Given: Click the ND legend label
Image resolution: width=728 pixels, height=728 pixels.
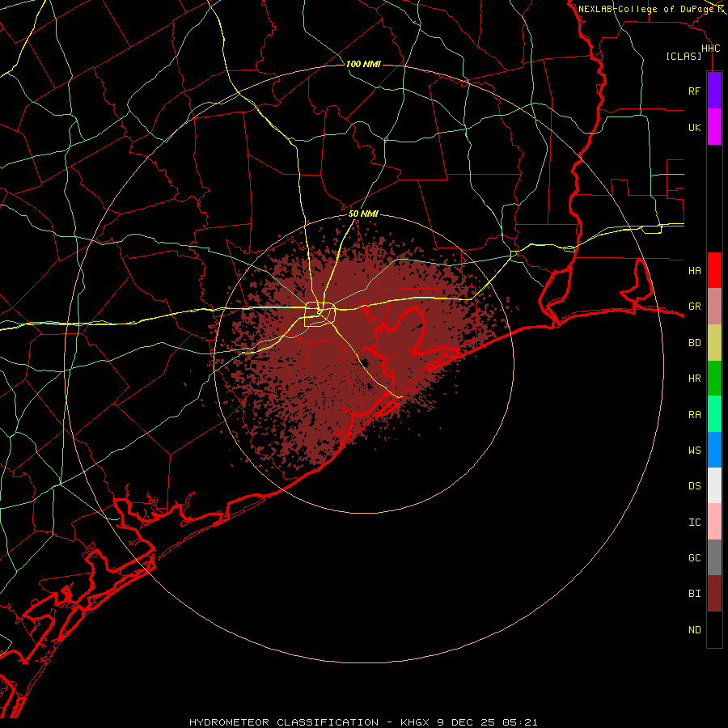Looking at the screenshot, I should pyautogui.click(x=694, y=630).
